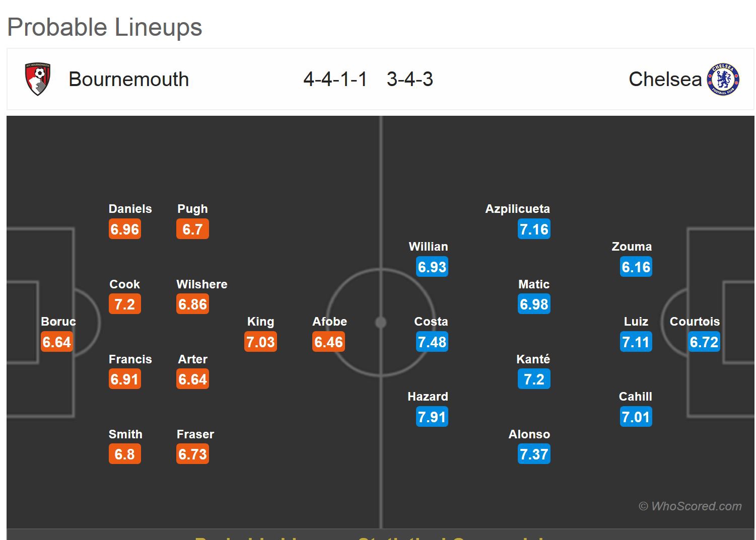Click Courtois's 6.72 rating badge

point(704,342)
